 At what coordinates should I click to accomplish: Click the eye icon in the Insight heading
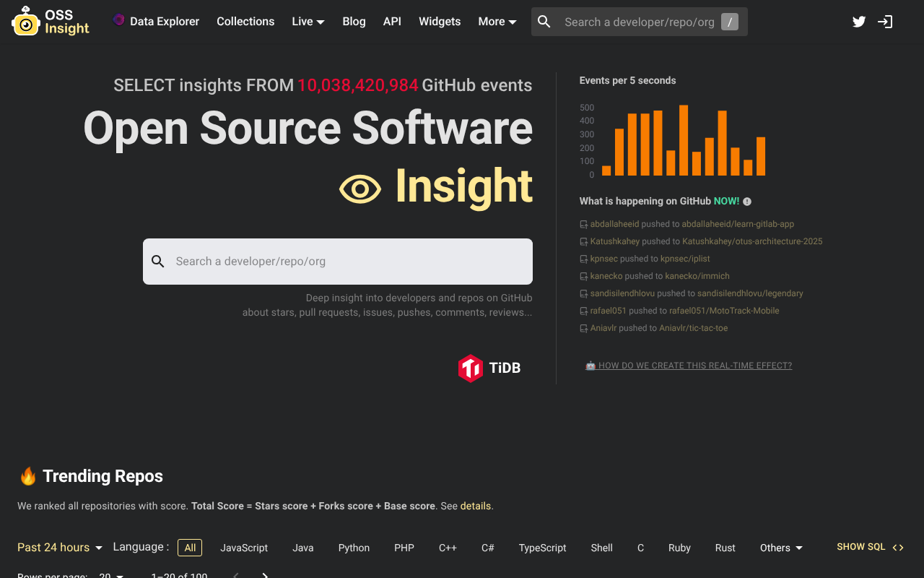pos(360,189)
